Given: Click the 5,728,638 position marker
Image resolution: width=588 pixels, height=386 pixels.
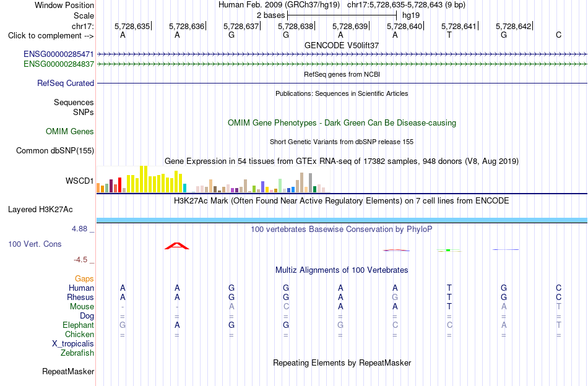Looking at the screenshot, I should click(x=295, y=26).
